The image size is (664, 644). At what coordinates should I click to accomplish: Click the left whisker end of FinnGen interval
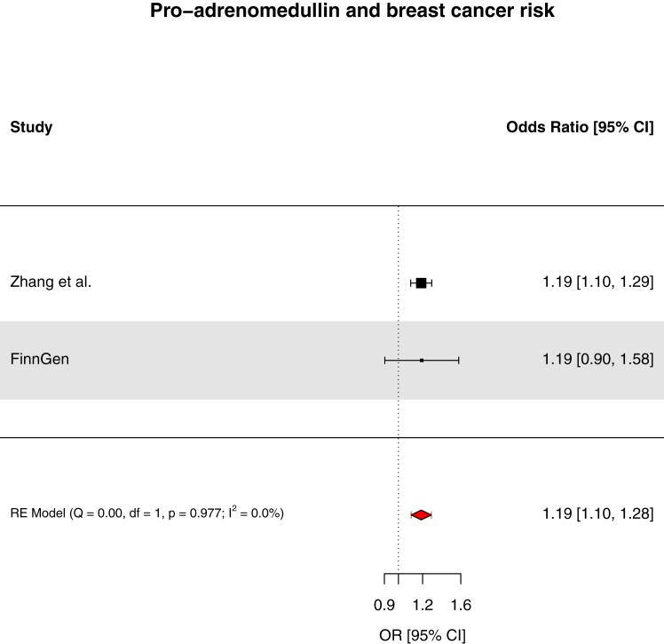coord(384,360)
